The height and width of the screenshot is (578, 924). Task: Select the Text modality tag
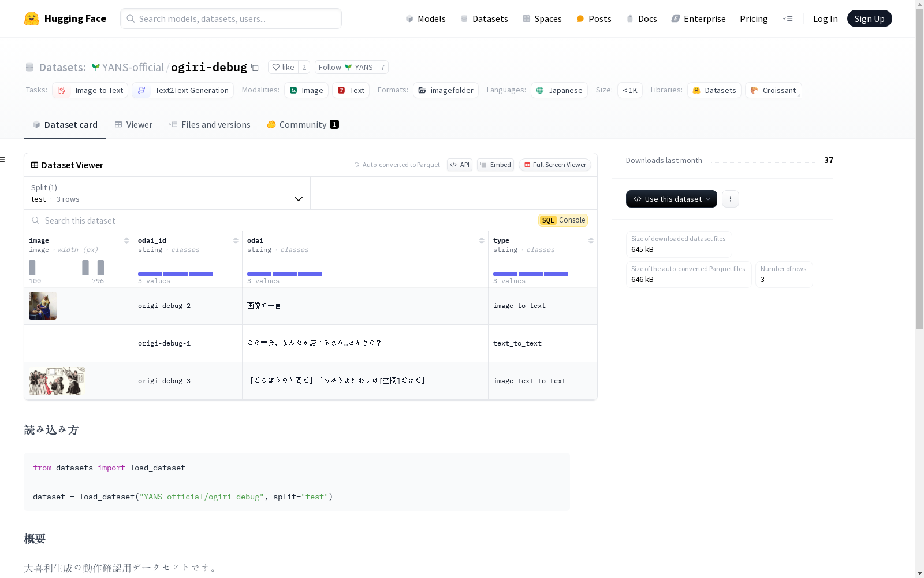tap(351, 90)
